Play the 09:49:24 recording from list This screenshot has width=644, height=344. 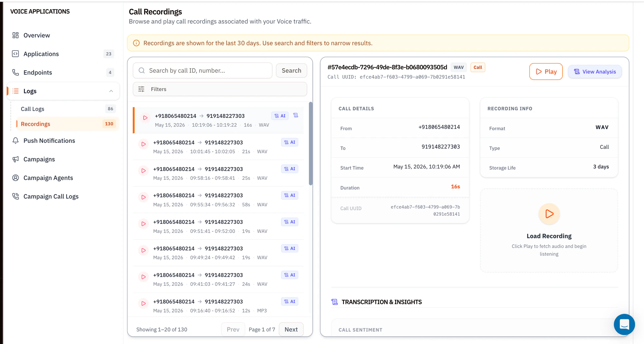click(144, 250)
